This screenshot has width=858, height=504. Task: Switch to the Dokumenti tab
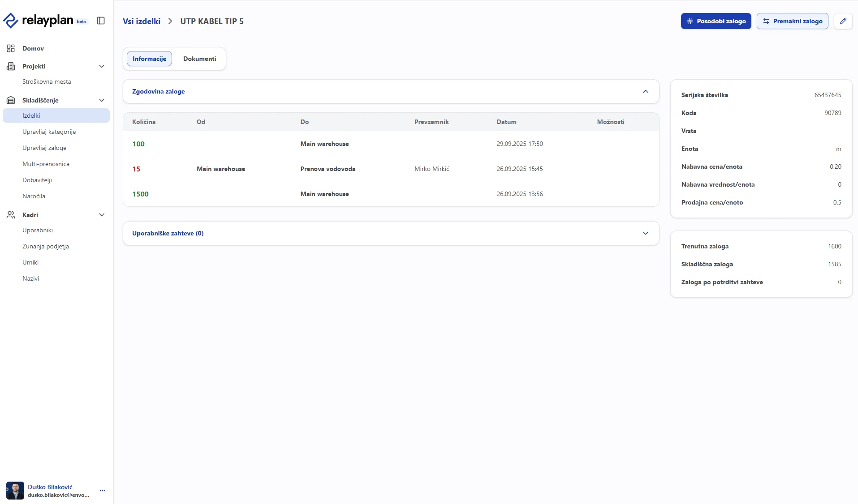pos(199,59)
